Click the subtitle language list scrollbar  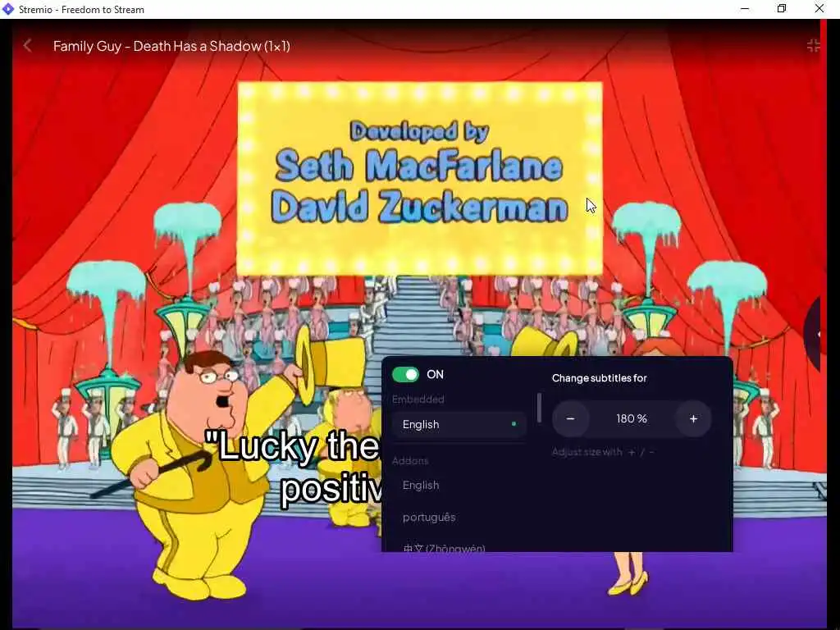[x=539, y=408]
